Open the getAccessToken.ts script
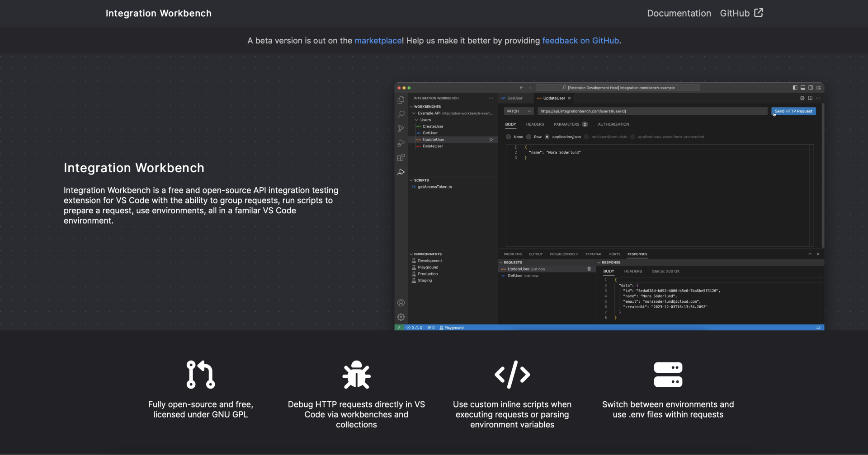The image size is (868, 455). tap(434, 187)
